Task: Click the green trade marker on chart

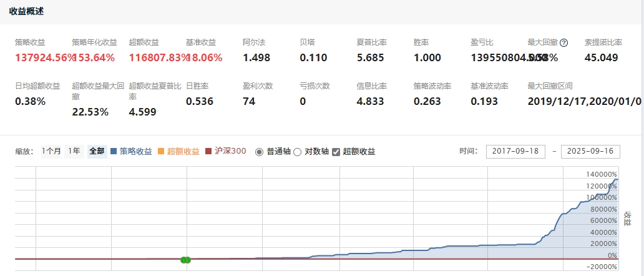Action: pyautogui.click(x=185, y=260)
